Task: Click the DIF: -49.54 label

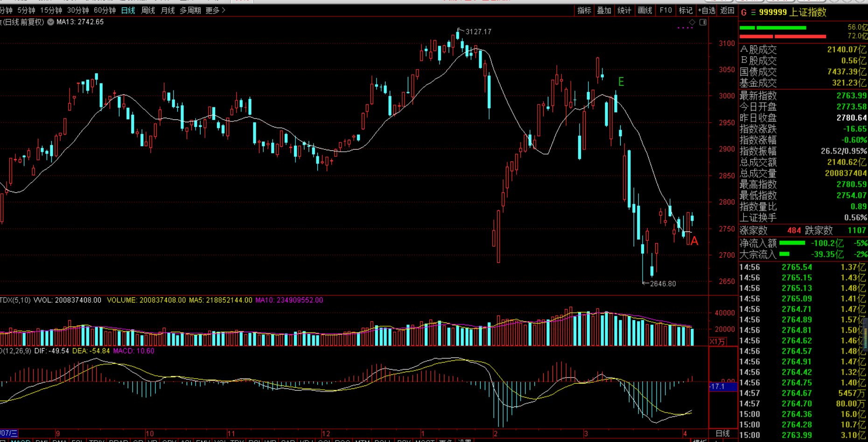Action: click(x=51, y=351)
